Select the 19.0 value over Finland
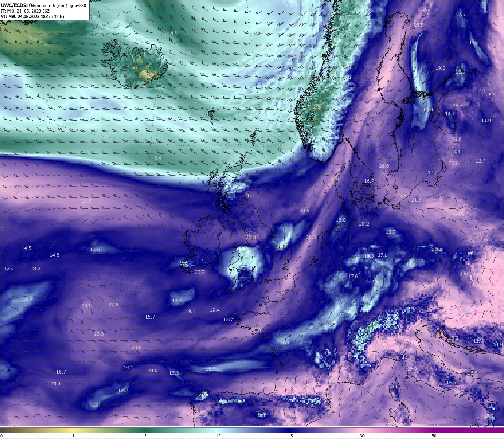This screenshot has width=504, height=439. 440,68
